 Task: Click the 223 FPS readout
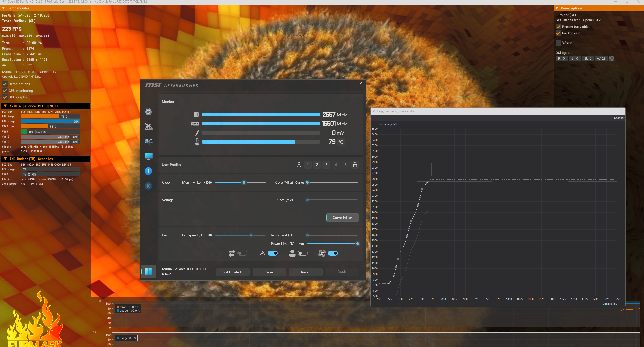click(12, 29)
